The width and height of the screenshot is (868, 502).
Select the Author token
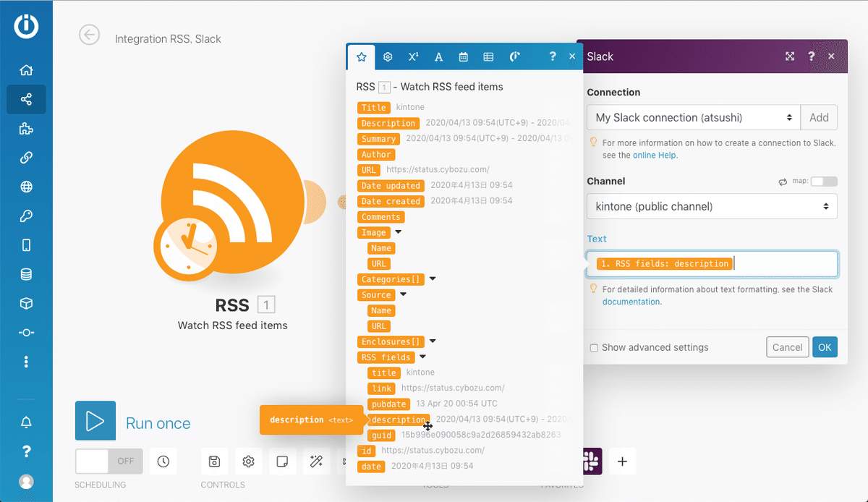[x=376, y=154]
